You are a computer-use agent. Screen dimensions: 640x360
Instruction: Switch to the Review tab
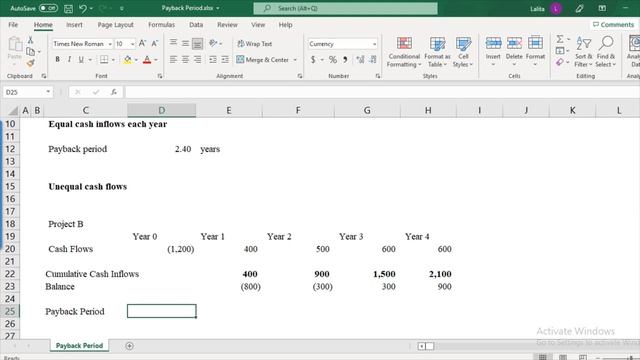(x=227, y=24)
